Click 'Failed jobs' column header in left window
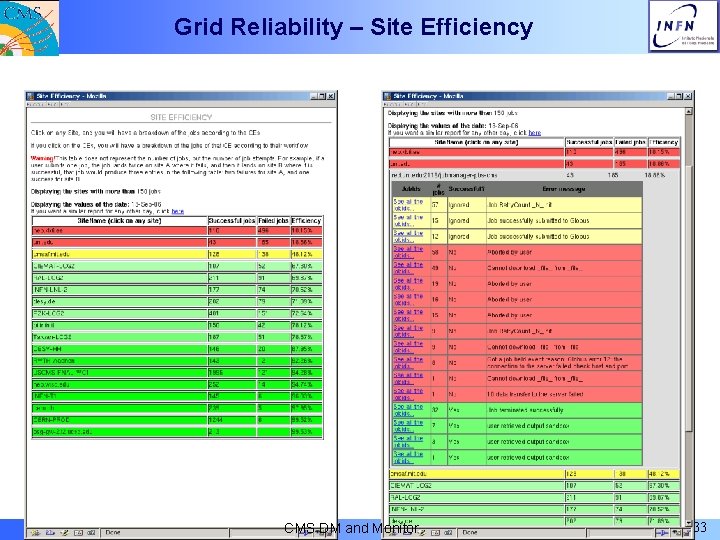The image size is (720, 540). [x=273, y=221]
